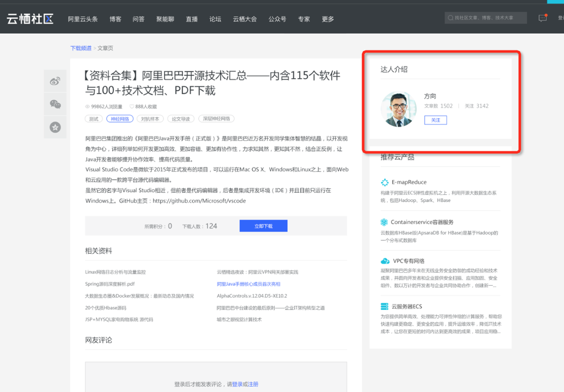Screen dimensions: 564x392
Task: Click the VPC专有网络 cloud icon
Action: click(385, 261)
